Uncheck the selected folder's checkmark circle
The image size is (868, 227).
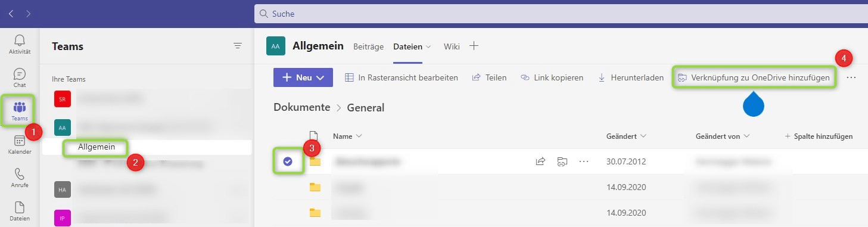(x=288, y=161)
